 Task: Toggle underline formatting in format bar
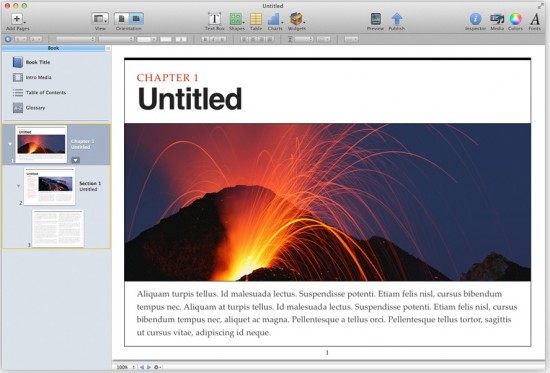[222, 39]
